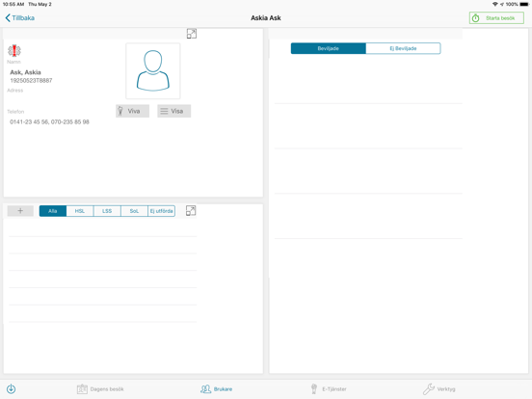Filter by HSL
Viewport: 532px width, 399px height.
pyautogui.click(x=80, y=211)
